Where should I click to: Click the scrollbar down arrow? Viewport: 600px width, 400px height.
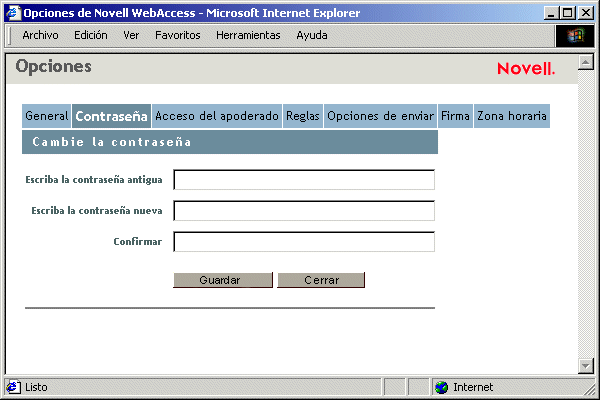tap(585, 366)
